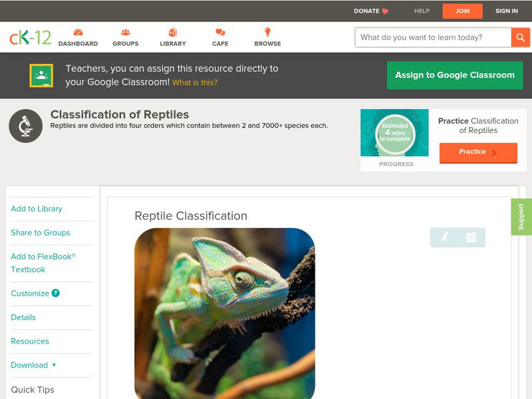Click the orange Practice button
532x399 pixels.
point(478,152)
